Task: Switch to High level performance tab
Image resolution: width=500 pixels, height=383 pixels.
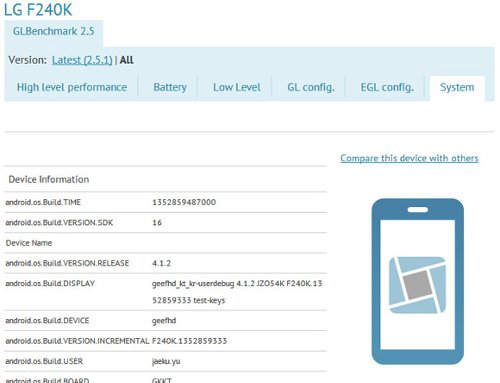Action: (72, 87)
